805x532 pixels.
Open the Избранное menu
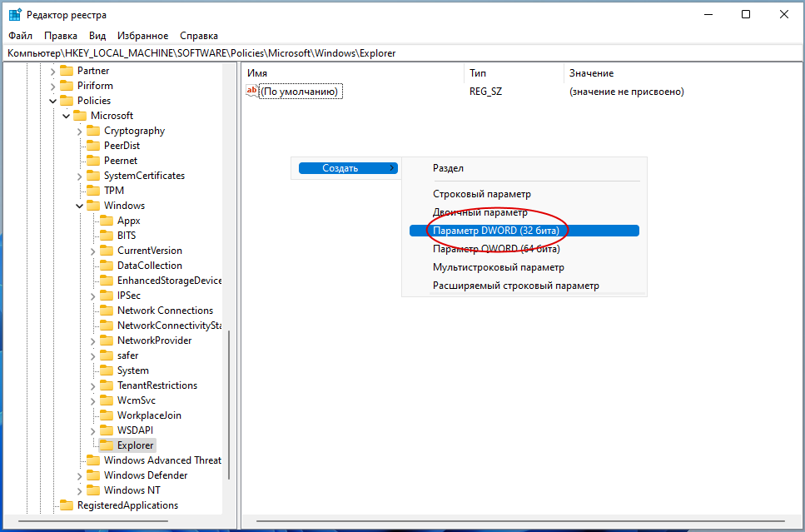tap(142, 36)
